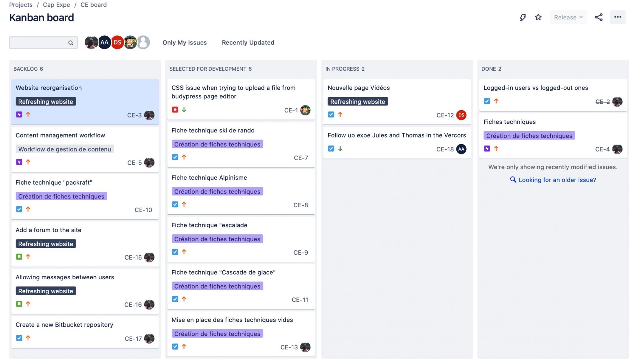Open the Cap Expe breadcrumb link
Viewport: 637px width, 364px height.
(x=56, y=5)
